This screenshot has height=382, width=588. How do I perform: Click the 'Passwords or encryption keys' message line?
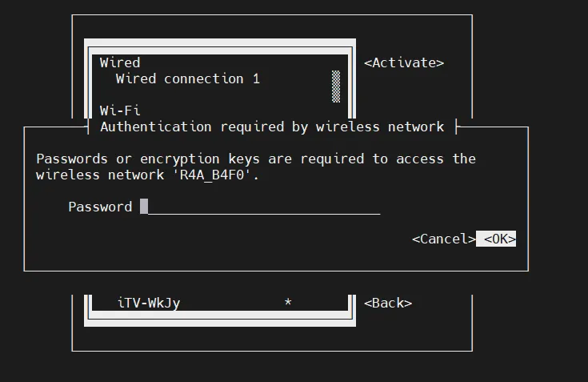click(256, 159)
